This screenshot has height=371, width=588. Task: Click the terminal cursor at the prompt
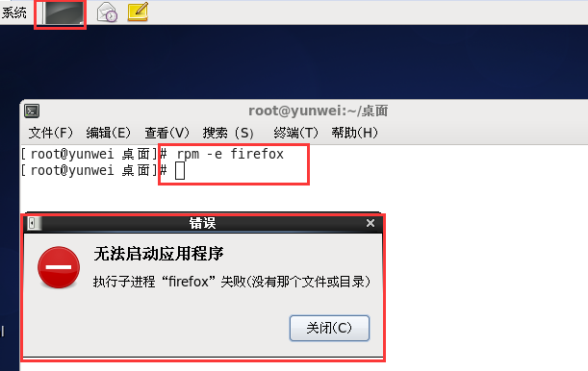[180, 171]
